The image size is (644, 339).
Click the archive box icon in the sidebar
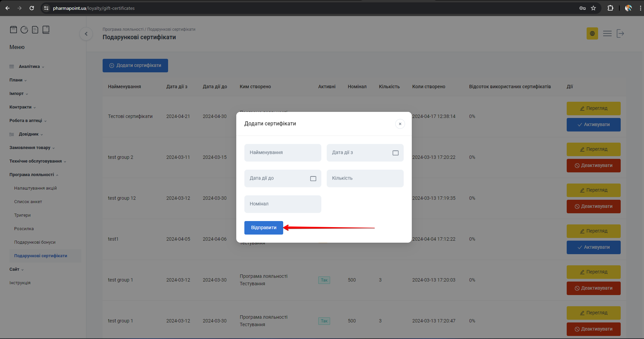[x=14, y=30]
